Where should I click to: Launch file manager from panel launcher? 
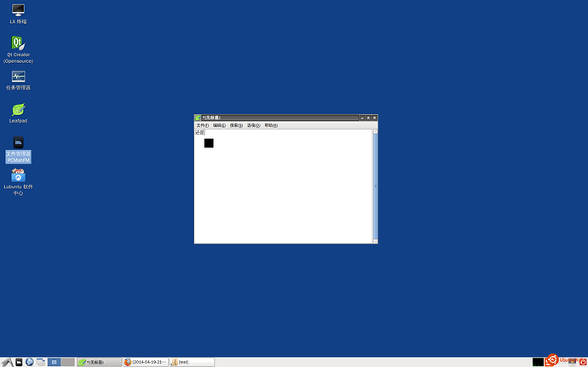pyautogui.click(x=19, y=362)
